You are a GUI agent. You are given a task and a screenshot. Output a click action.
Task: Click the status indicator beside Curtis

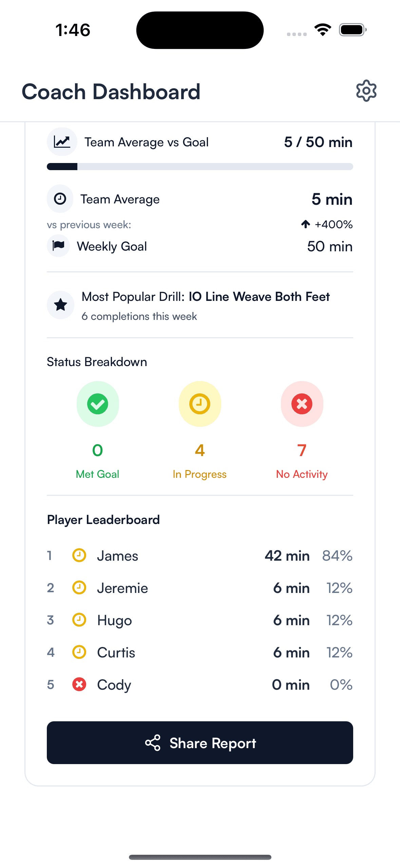79,652
